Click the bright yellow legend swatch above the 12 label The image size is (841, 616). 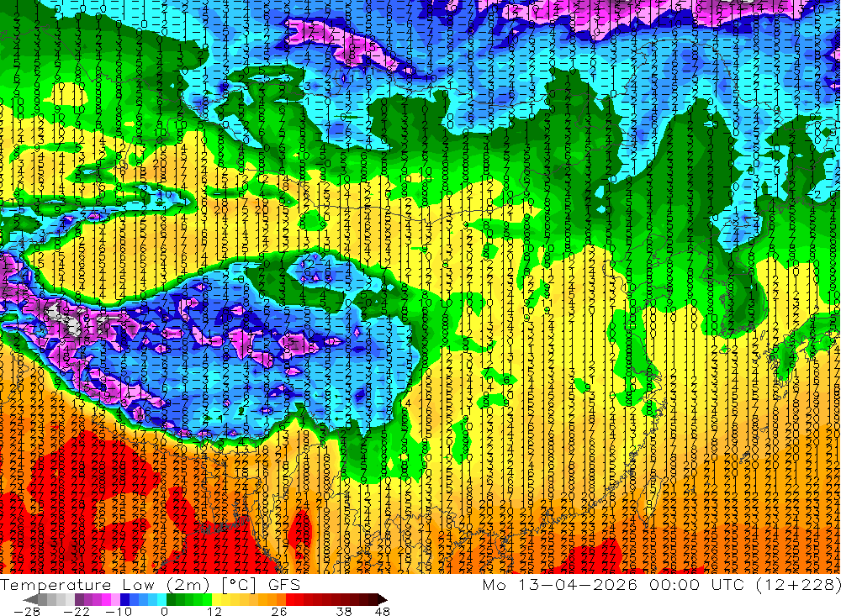pos(217,599)
